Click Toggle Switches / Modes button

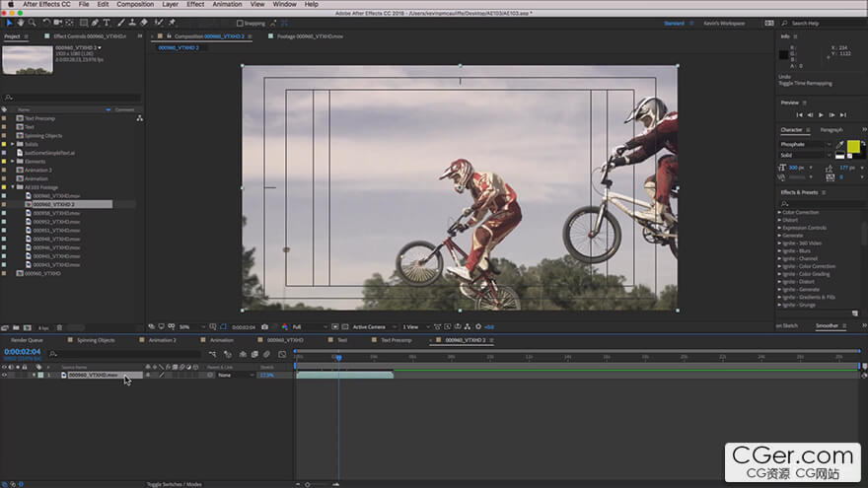(174, 484)
